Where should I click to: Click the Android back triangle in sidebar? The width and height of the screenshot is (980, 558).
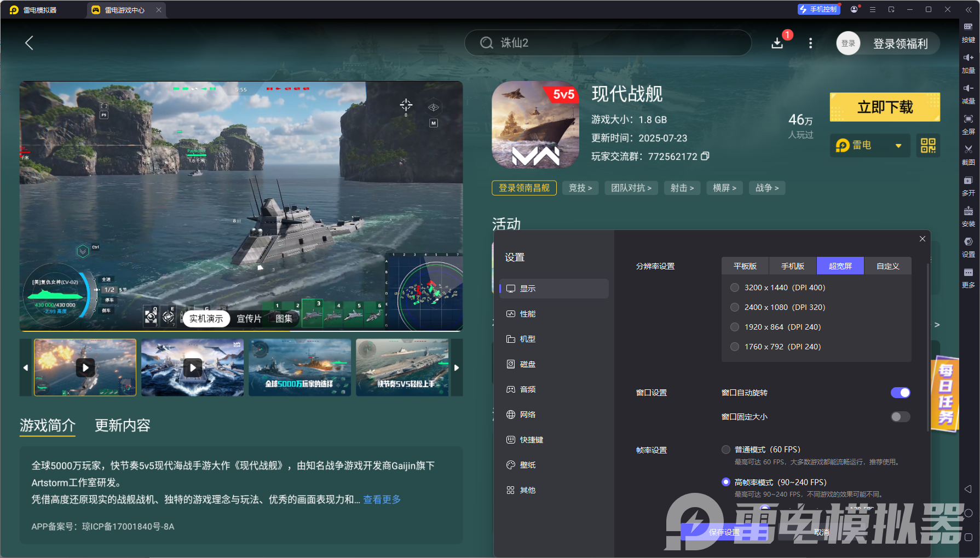point(968,488)
